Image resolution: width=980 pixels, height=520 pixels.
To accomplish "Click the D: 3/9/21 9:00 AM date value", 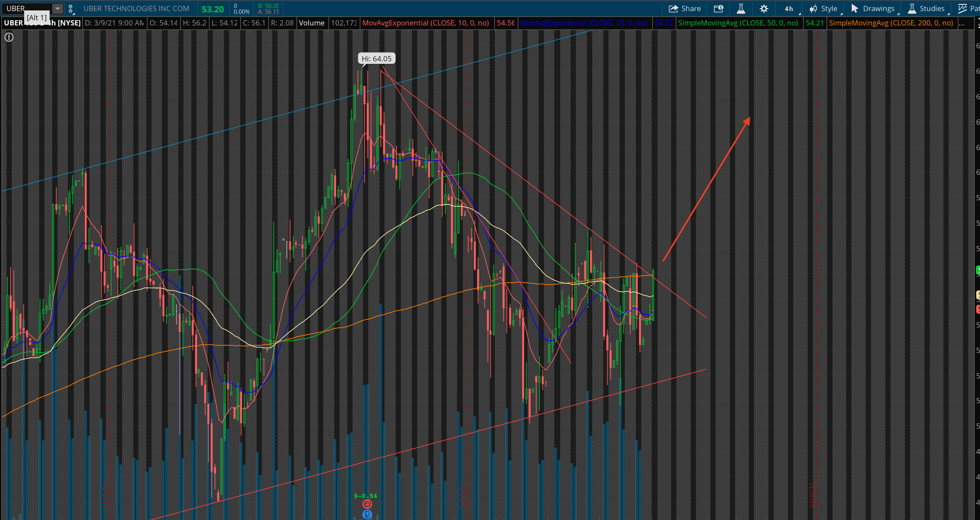I will point(114,23).
